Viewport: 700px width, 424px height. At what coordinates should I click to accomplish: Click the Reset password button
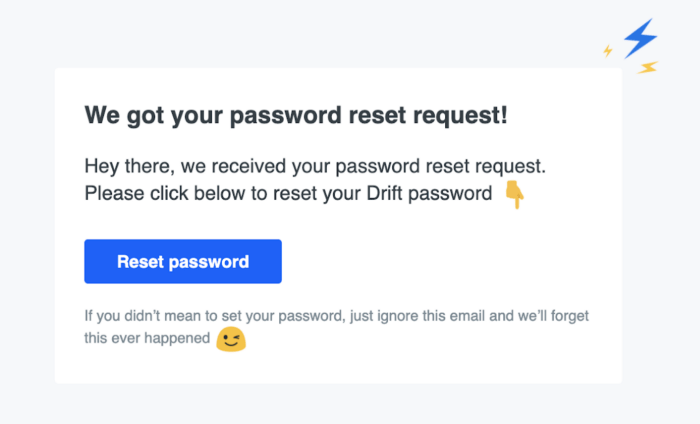pos(183,262)
